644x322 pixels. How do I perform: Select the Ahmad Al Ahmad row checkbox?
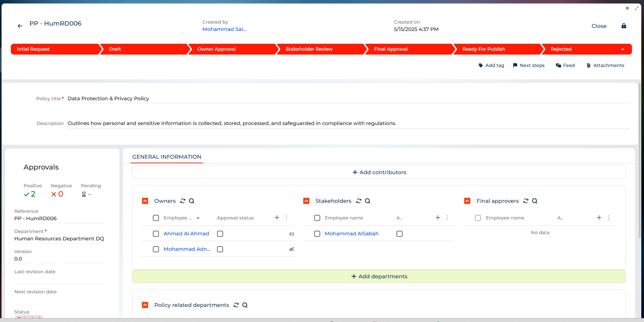point(156,234)
